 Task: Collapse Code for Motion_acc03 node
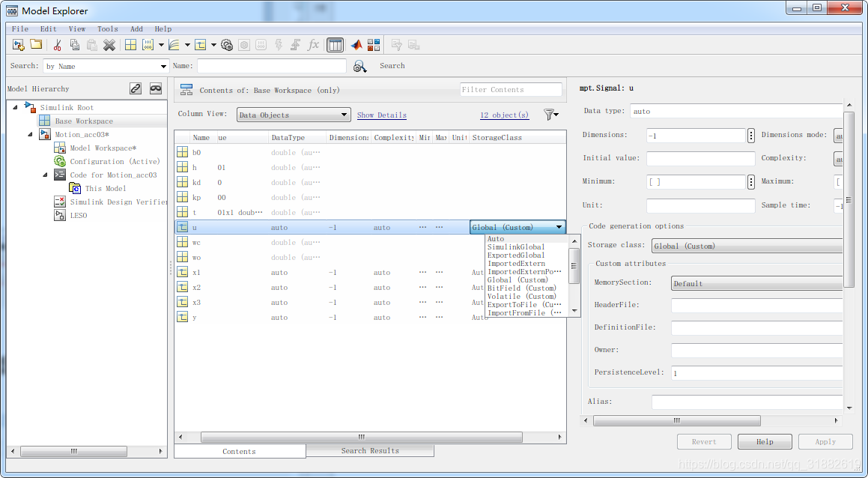[45, 175]
